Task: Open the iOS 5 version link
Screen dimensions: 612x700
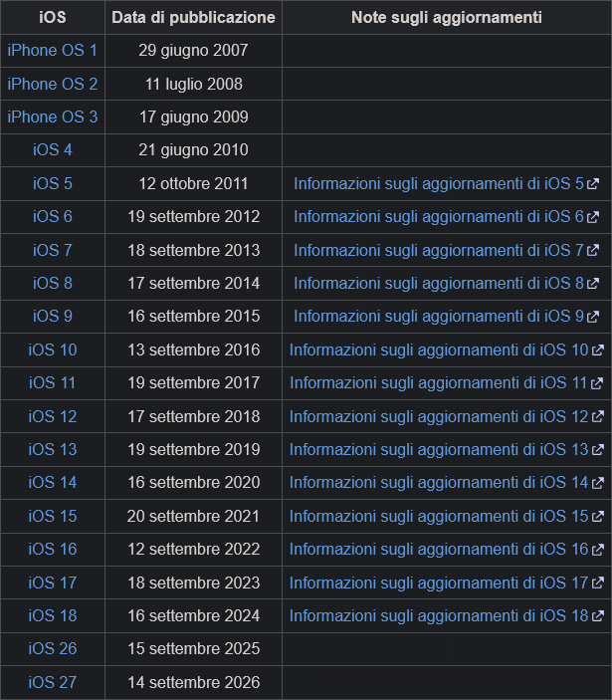Action: pyautogui.click(x=52, y=183)
